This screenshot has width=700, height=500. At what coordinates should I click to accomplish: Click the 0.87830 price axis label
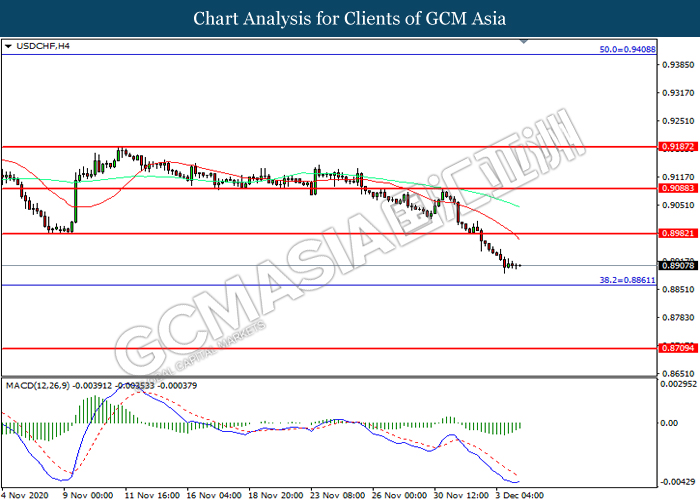[x=678, y=318]
